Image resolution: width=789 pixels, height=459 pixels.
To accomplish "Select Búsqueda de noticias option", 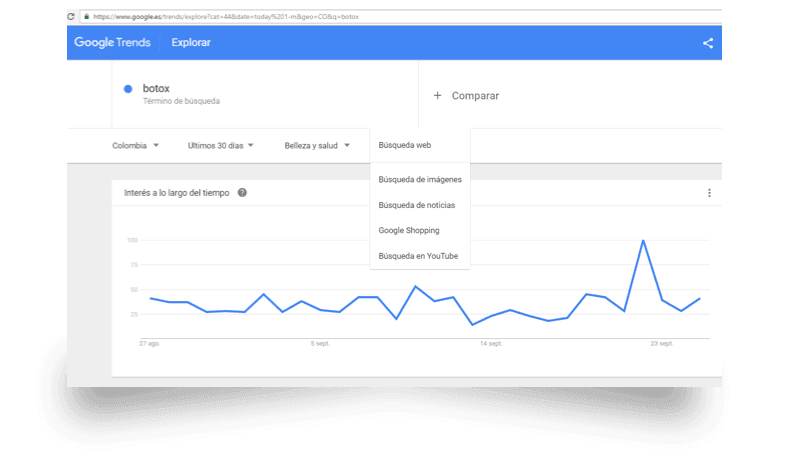I will tap(416, 205).
